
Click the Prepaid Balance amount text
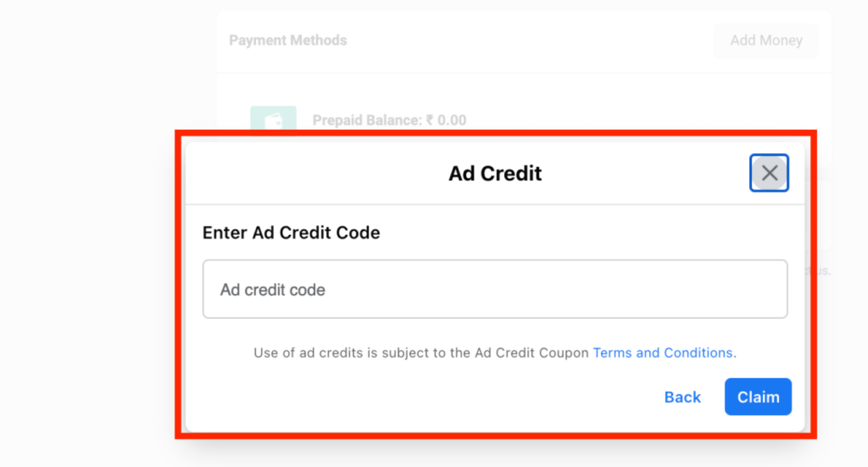click(389, 120)
